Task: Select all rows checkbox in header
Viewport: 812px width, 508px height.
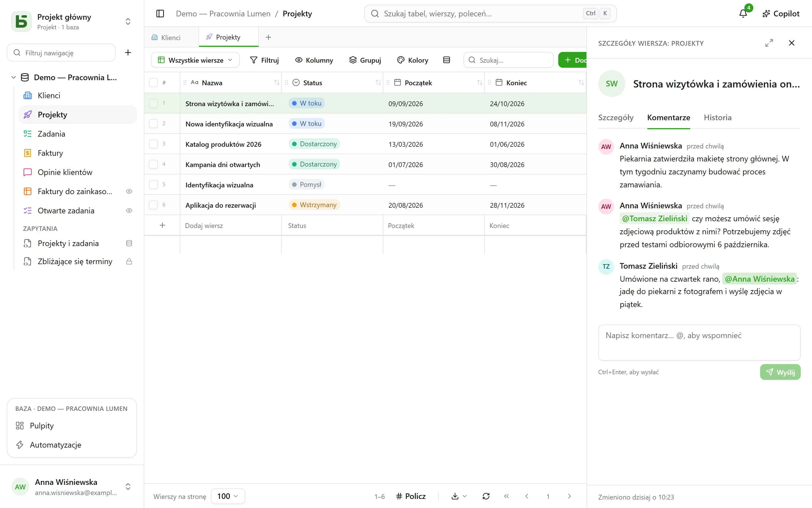Action: point(153,83)
